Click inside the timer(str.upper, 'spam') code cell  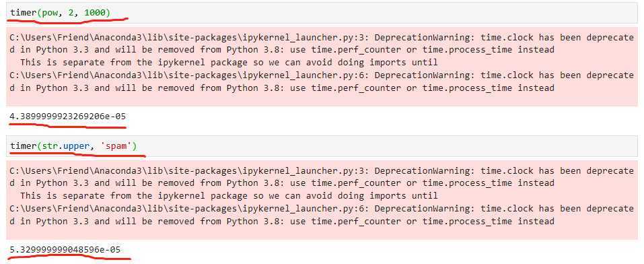322,146
